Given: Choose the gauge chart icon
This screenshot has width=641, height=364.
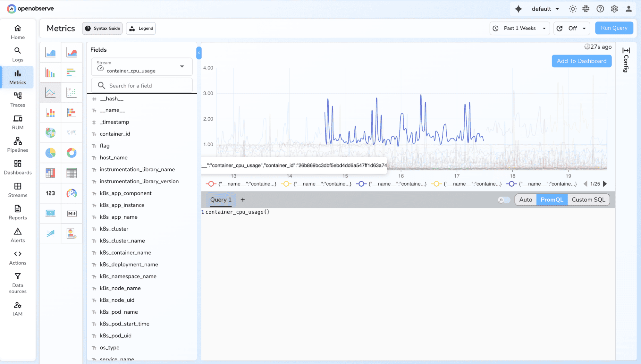Looking at the screenshot, I should point(72,193).
